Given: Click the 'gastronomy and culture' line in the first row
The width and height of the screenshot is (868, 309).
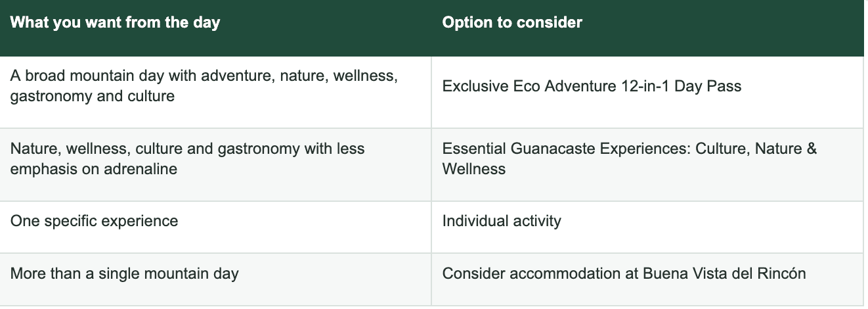Looking at the screenshot, I should tap(93, 97).
